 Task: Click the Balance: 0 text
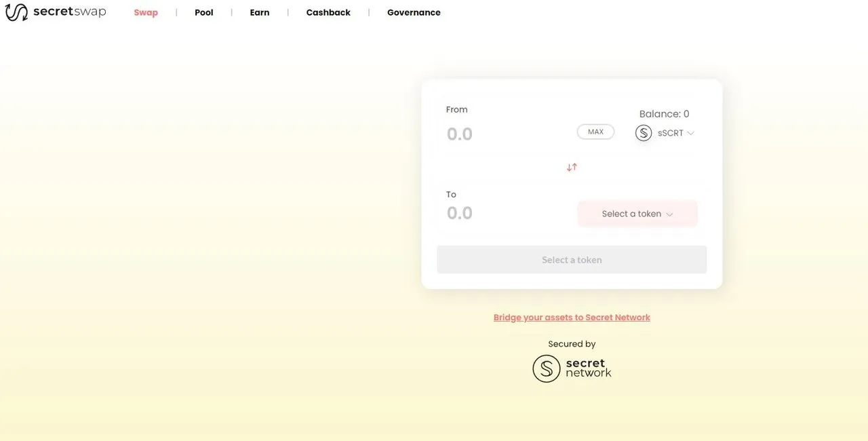click(664, 114)
